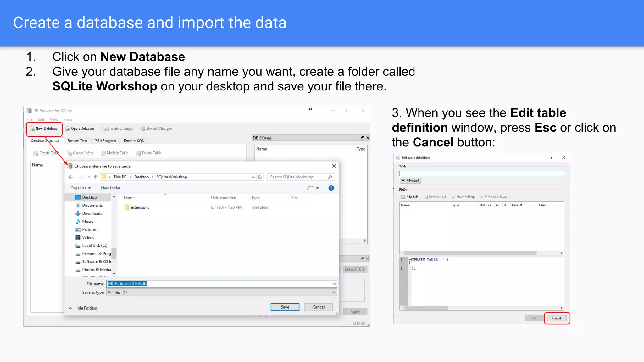Select Pictures in the navigation pane
The height and width of the screenshot is (362, 644).
tap(86, 230)
